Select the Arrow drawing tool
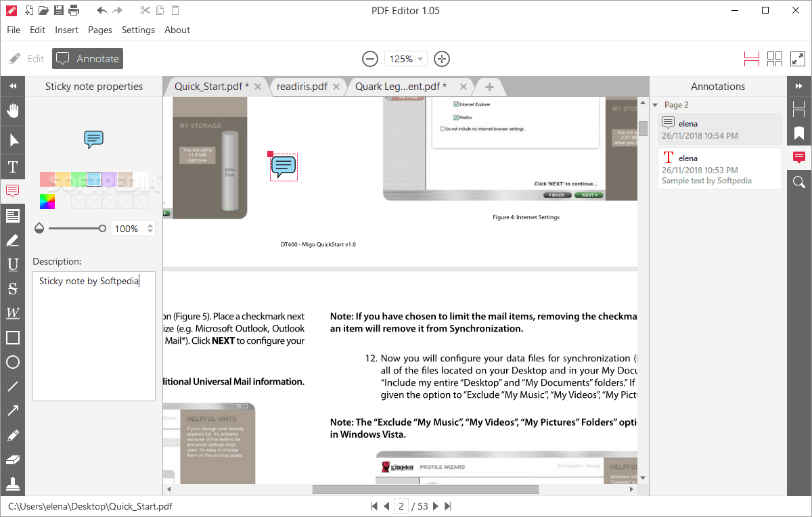The width and height of the screenshot is (812, 517). click(12, 411)
